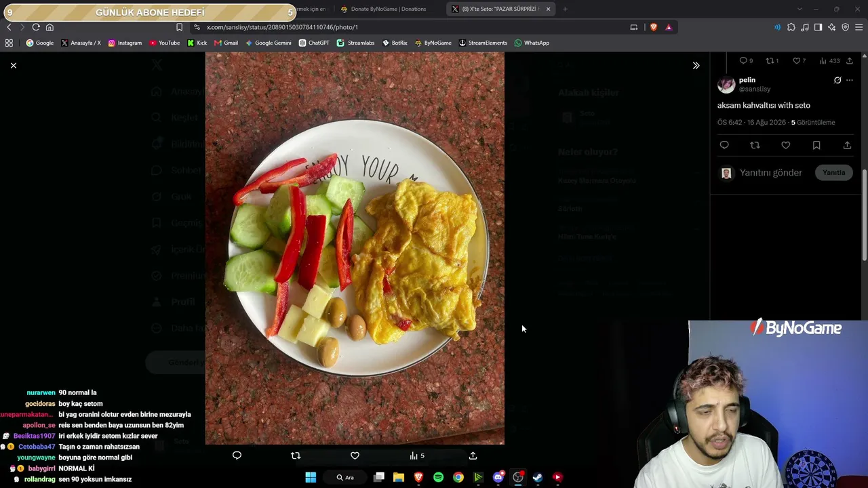
Task: Reply to the photo from the bottom bar
Action: (x=237, y=455)
